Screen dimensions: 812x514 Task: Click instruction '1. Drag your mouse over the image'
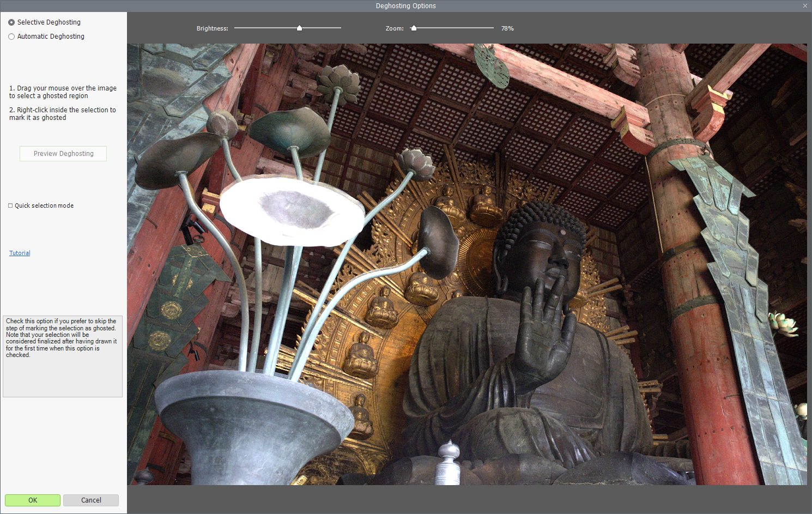coord(63,92)
